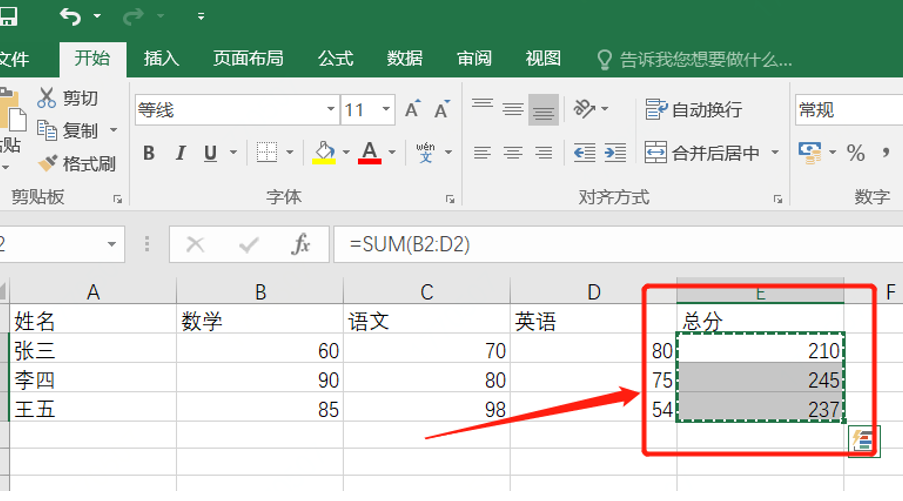The height and width of the screenshot is (501, 903).
Task: Select column B header
Action: (x=260, y=291)
